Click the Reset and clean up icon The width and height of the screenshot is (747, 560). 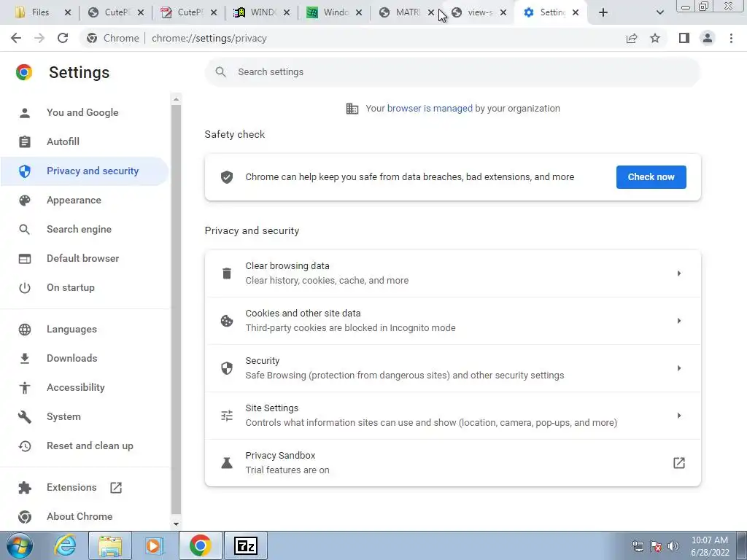tap(24, 446)
